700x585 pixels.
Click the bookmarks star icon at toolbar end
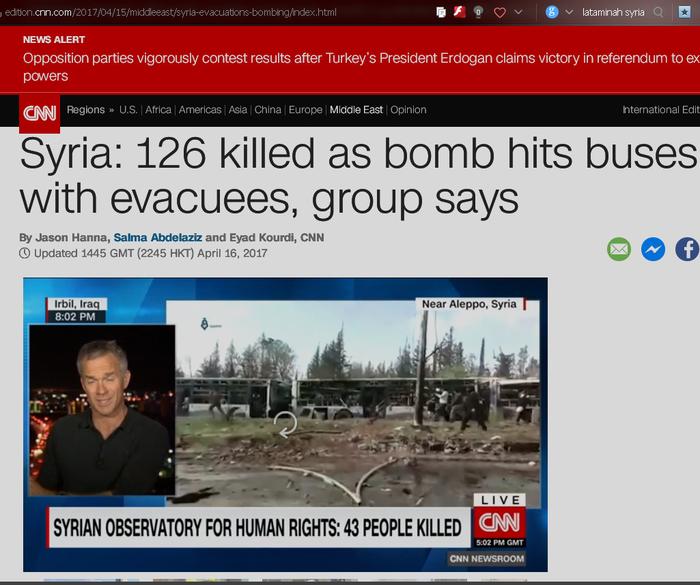(686, 12)
